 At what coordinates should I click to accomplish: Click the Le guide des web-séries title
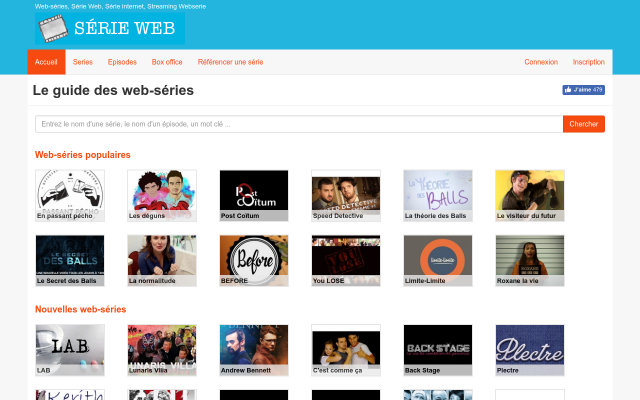click(x=113, y=90)
